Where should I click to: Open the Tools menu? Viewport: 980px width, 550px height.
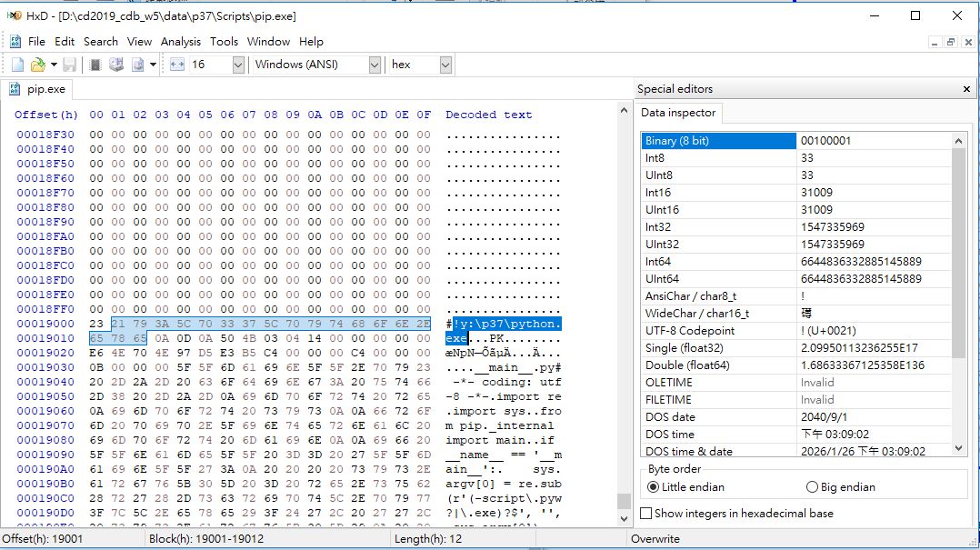coord(224,42)
